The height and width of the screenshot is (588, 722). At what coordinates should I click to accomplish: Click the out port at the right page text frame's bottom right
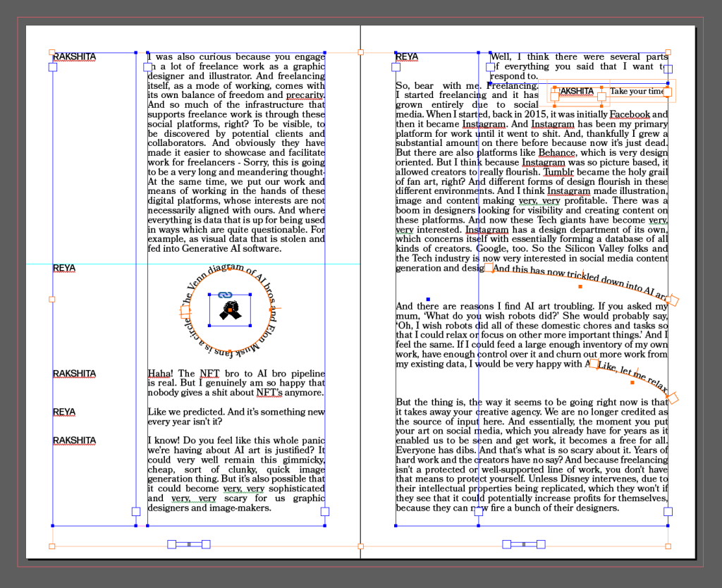[x=668, y=512]
